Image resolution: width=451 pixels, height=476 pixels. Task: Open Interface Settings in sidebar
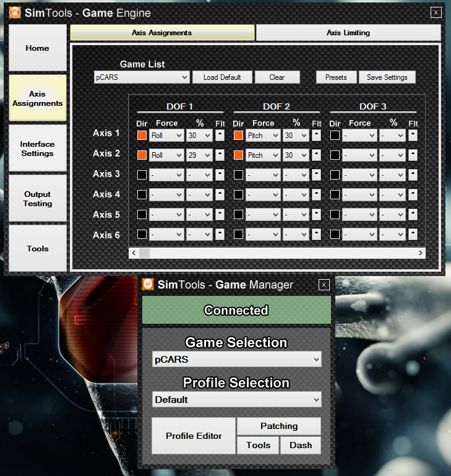(38, 149)
